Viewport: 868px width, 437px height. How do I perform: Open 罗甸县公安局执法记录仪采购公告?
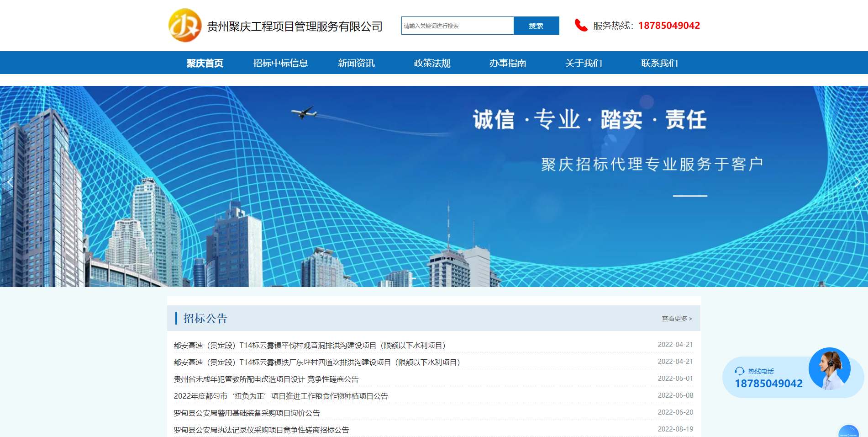click(x=261, y=430)
